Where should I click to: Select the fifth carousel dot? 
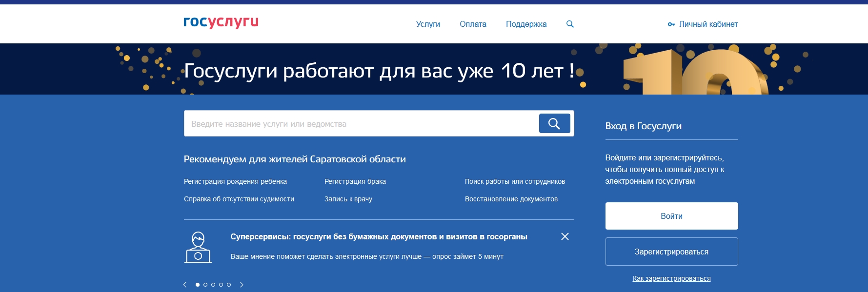pyautogui.click(x=229, y=285)
